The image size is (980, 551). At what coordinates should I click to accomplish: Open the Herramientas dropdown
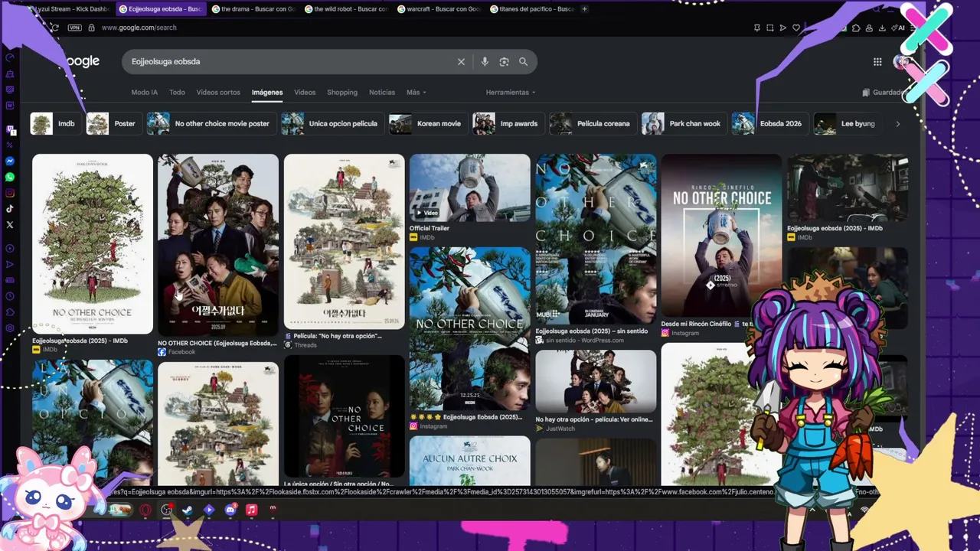click(x=511, y=93)
